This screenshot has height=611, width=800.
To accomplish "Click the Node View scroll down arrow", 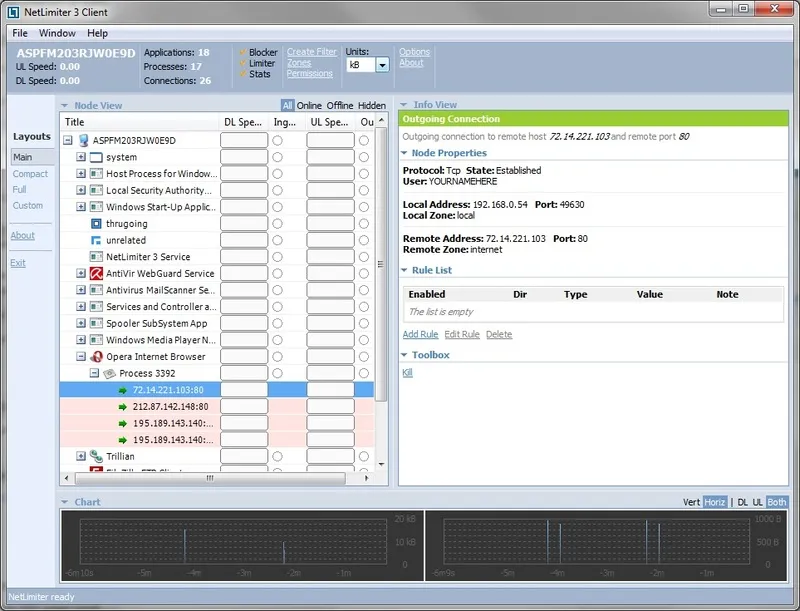I will (381, 465).
